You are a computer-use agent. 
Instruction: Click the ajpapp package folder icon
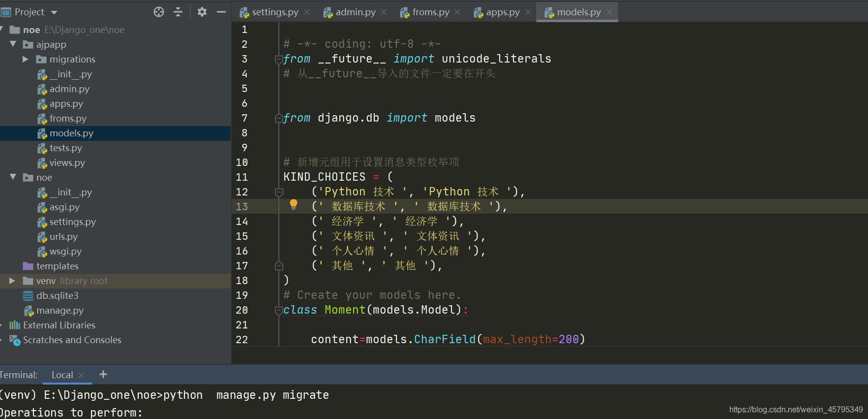point(28,44)
